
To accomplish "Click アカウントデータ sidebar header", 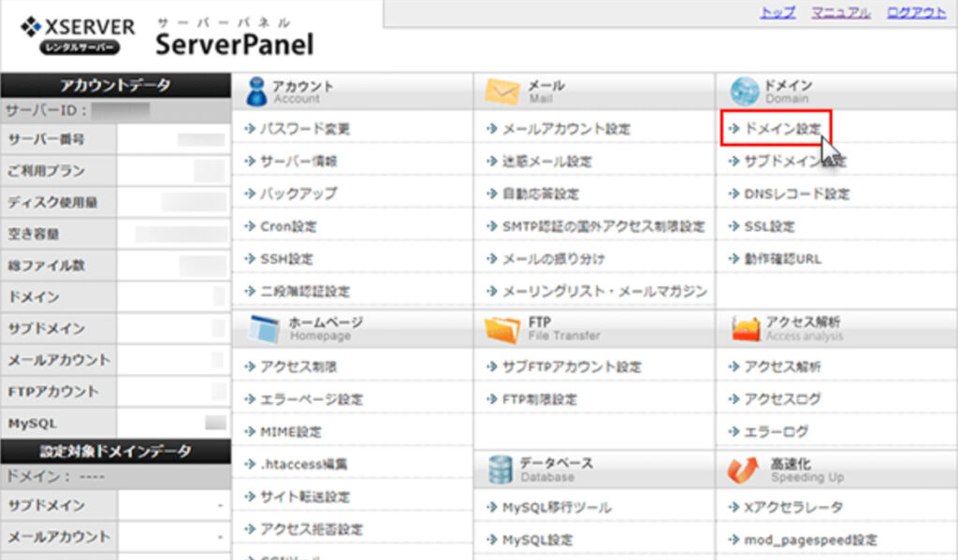I will click(x=116, y=85).
